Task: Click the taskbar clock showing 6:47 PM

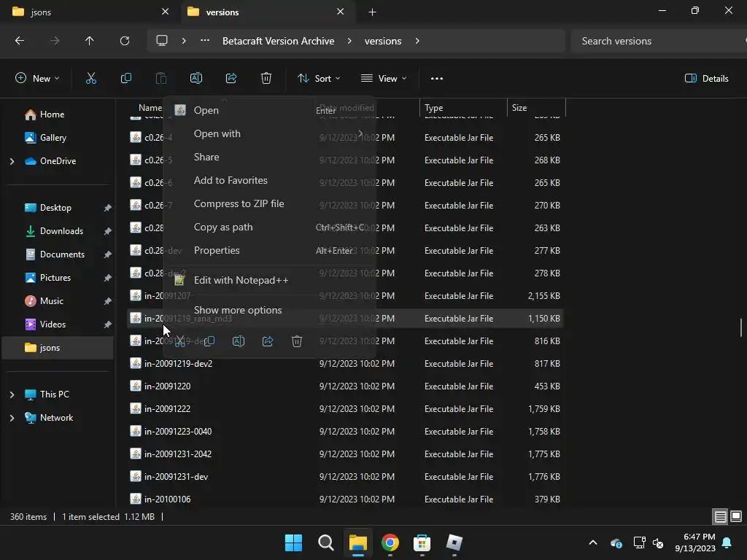Action: (695, 542)
